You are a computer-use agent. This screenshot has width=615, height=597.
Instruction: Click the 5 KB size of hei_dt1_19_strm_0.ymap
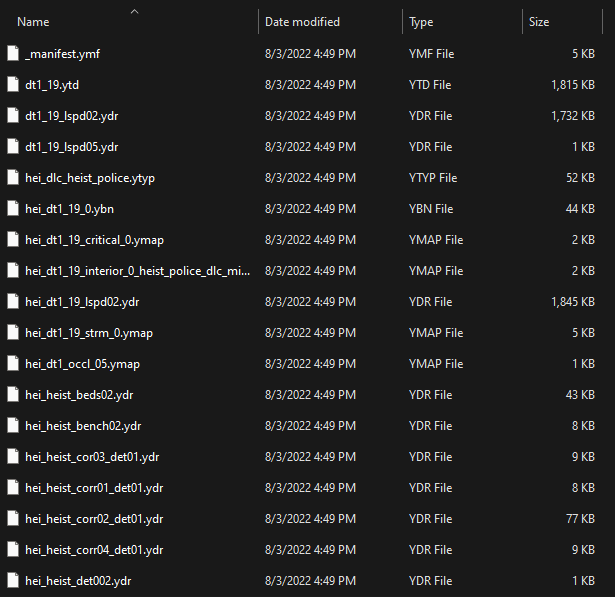584,333
